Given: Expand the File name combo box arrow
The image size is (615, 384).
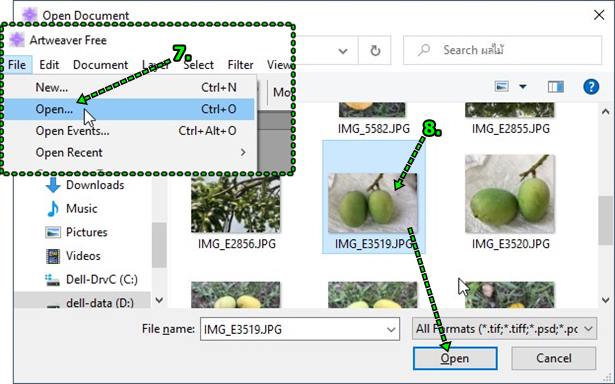Looking at the screenshot, I should coord(391,329).
